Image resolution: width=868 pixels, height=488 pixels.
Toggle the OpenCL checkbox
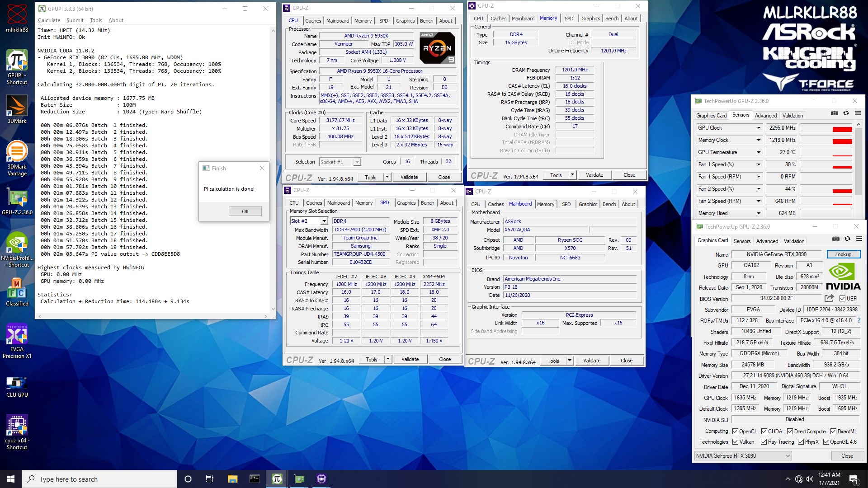tap(735, 432)
